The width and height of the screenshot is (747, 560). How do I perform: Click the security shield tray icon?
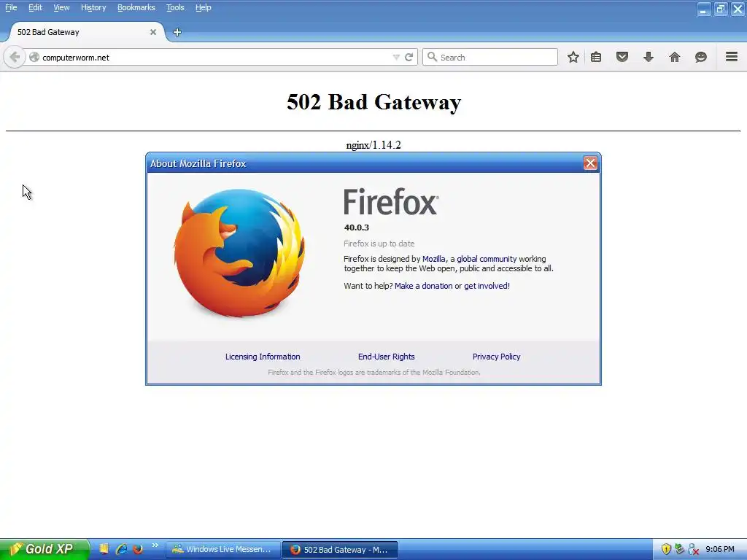tap(666, 549)
